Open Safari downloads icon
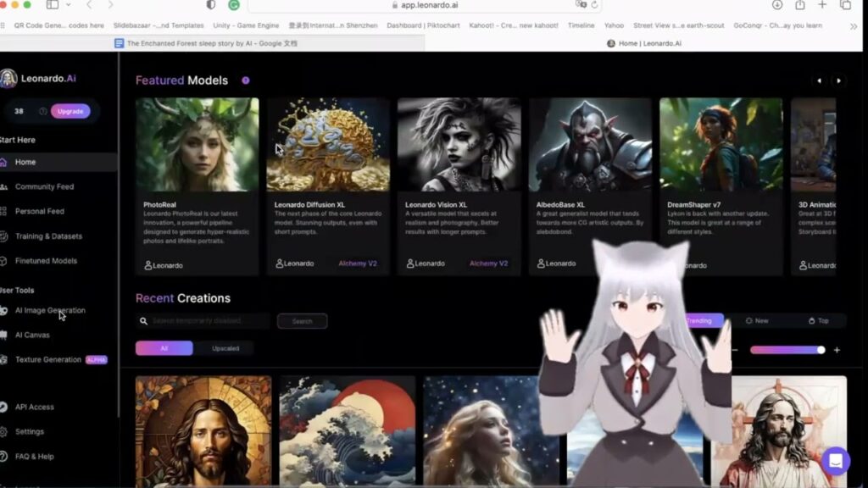The height and width of the screenshot is (488, 868). point(777,4)
